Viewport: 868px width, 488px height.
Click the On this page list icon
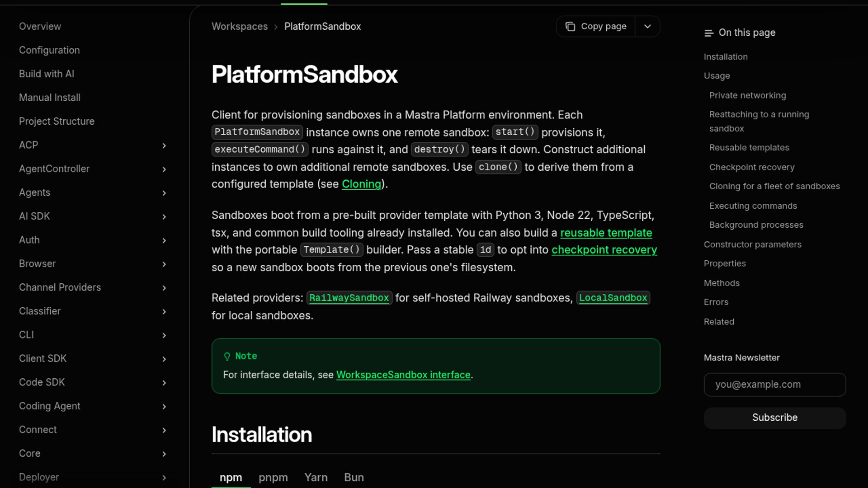(708, 33)
